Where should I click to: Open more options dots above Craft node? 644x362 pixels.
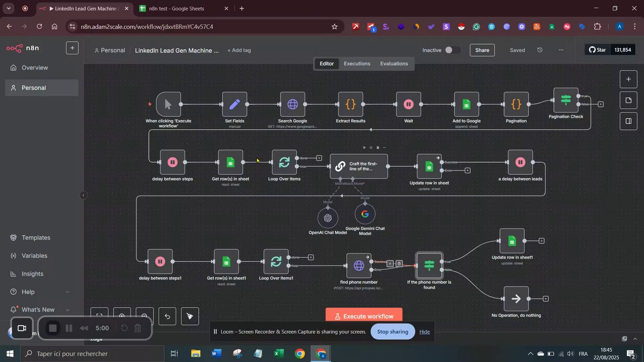click(385, 148)
